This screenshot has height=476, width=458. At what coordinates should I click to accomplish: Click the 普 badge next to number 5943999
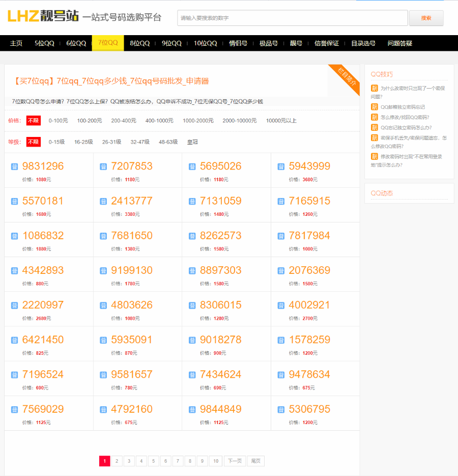click(280, 166)
